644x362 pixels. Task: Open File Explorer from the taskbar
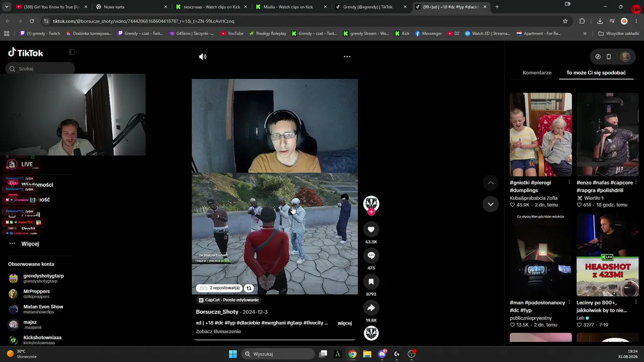click(367, 354)
